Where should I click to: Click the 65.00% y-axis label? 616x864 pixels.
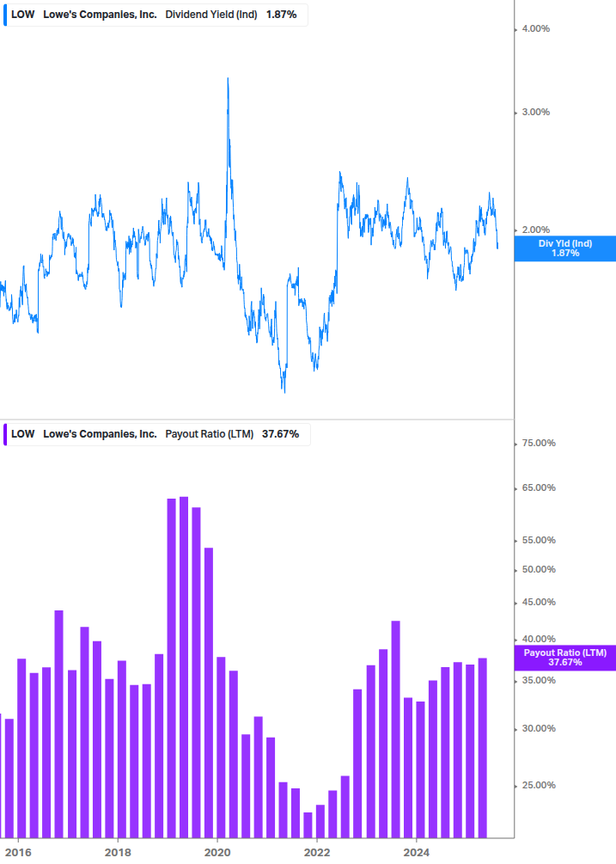(x=539, y=487)
